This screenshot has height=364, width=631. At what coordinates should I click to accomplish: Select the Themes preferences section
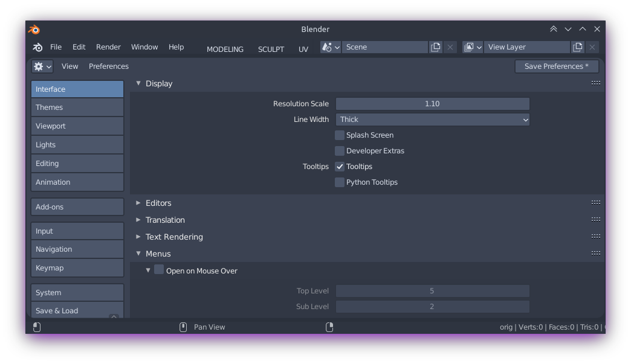click(77, 107)
